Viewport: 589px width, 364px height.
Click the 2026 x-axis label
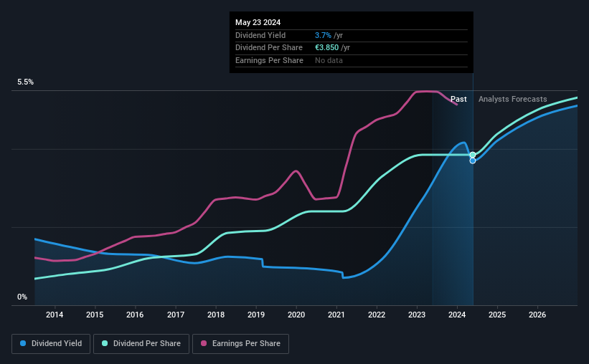537,315
